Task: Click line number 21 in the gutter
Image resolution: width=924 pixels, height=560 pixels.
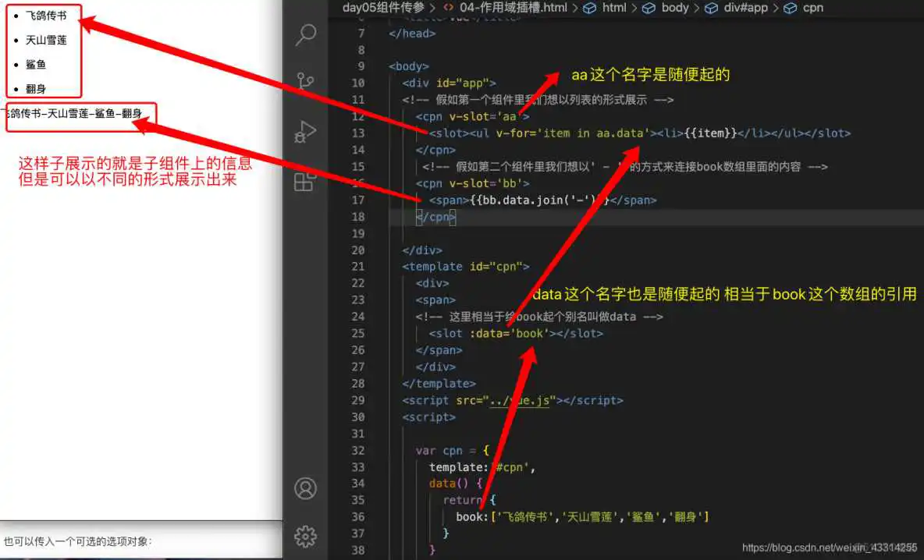Action: click(357, 267)
